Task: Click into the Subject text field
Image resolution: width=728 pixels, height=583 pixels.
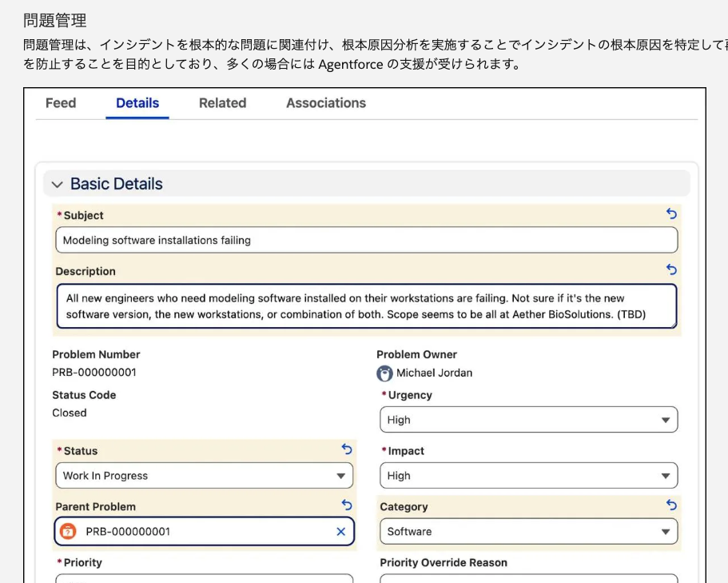Action: tap(366, 240)
